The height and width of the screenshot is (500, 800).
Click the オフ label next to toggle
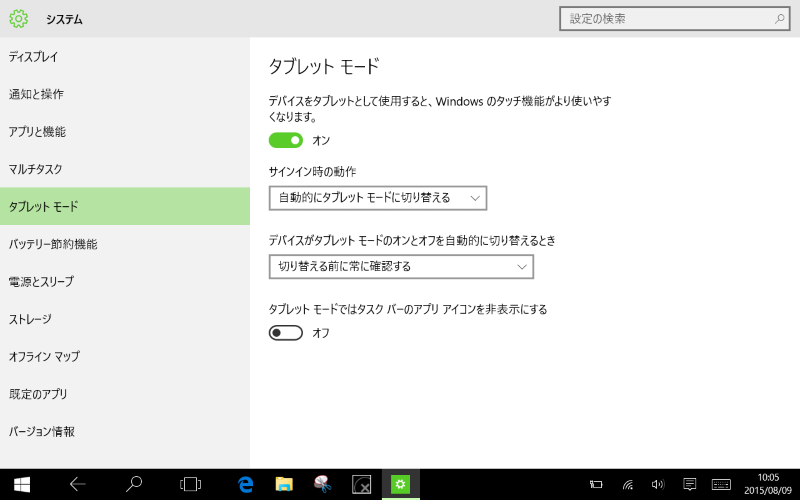pyautogui.click(x=321, y=333)
